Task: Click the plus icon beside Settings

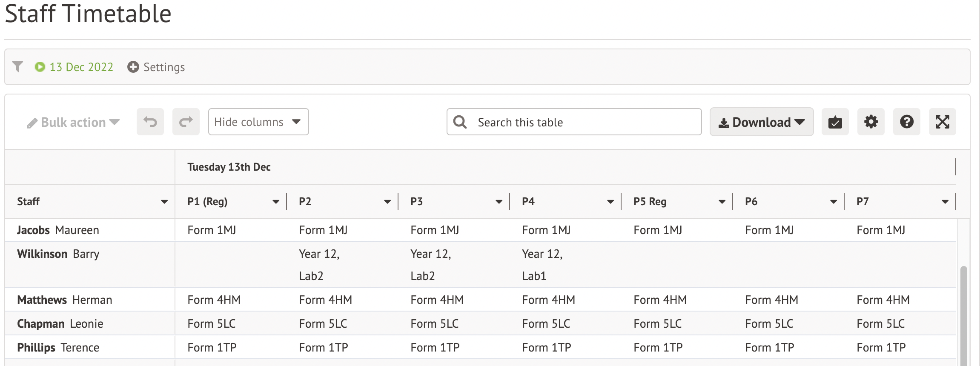Action: (x=133, y=67)
